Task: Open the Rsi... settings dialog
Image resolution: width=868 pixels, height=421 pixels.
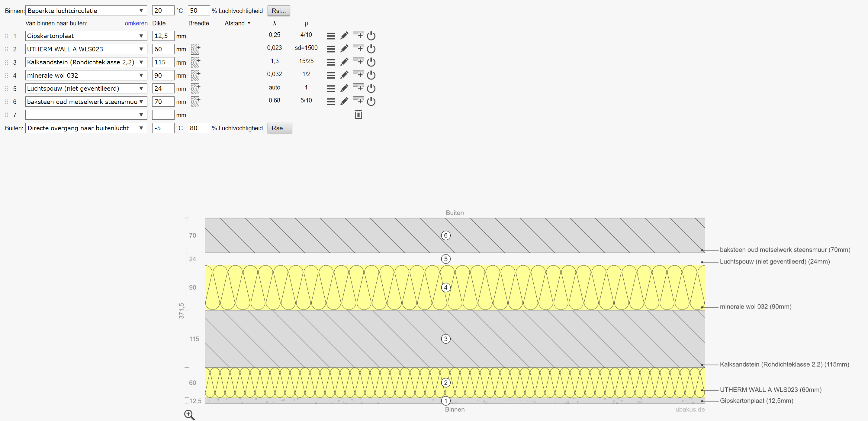Action: click(x=278, y=11)
